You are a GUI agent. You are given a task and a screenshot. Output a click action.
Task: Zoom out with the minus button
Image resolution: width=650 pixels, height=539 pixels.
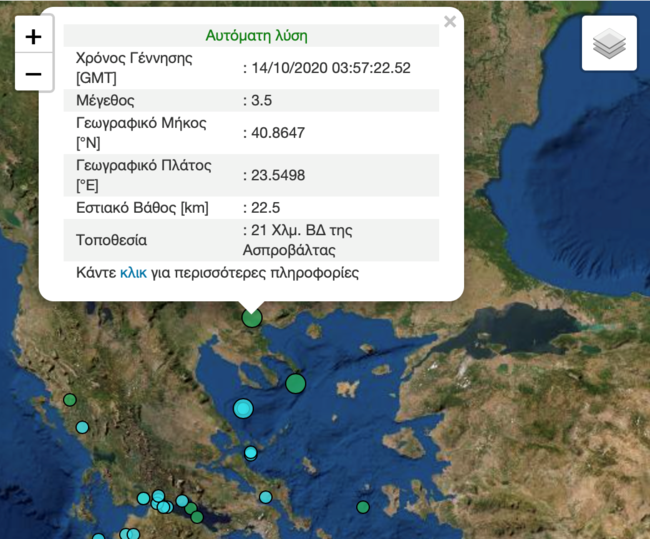[x=33, y=74]
